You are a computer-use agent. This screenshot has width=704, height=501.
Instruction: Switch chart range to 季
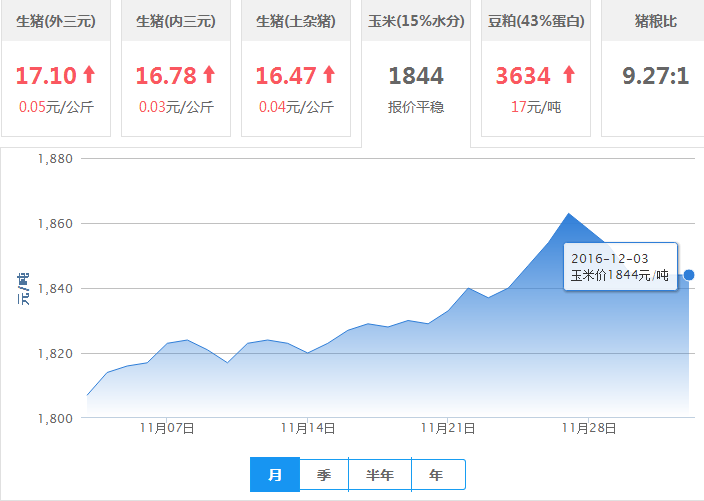pos(324,475)
